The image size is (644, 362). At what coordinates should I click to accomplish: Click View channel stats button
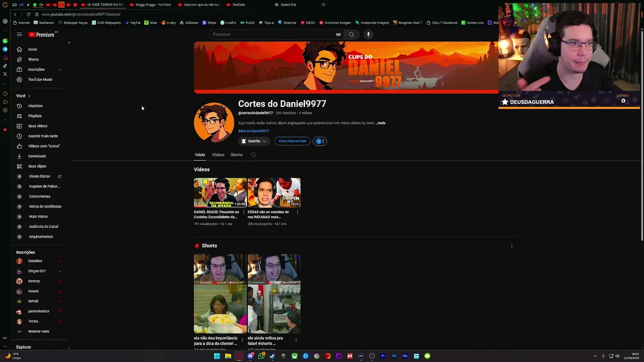click(x=292, y=141)
